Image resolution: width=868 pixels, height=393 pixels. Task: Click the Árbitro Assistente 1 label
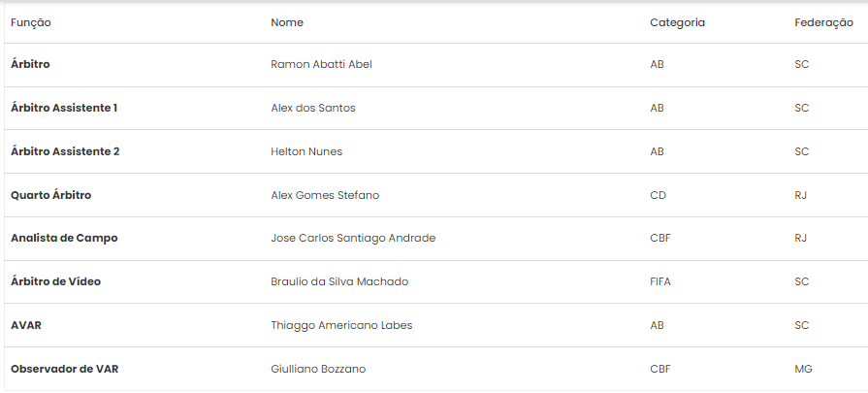click(64, 108)
